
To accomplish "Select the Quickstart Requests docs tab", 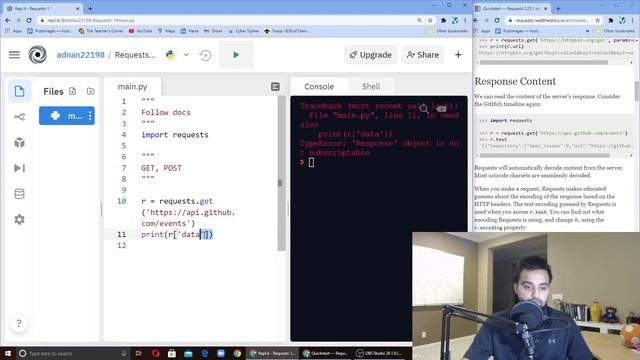I will (x=512, y=8).
